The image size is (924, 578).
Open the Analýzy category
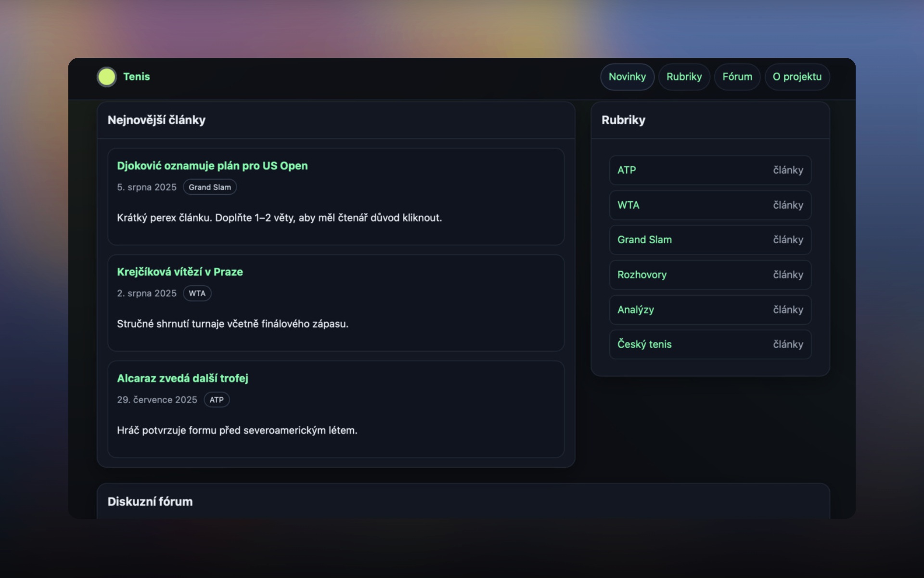710,310
